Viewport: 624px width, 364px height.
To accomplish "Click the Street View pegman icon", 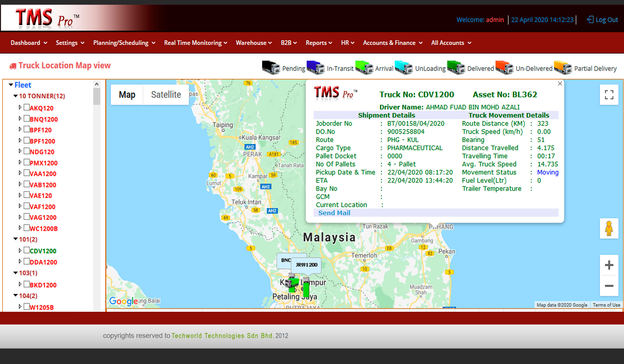I will pos(609,228).
